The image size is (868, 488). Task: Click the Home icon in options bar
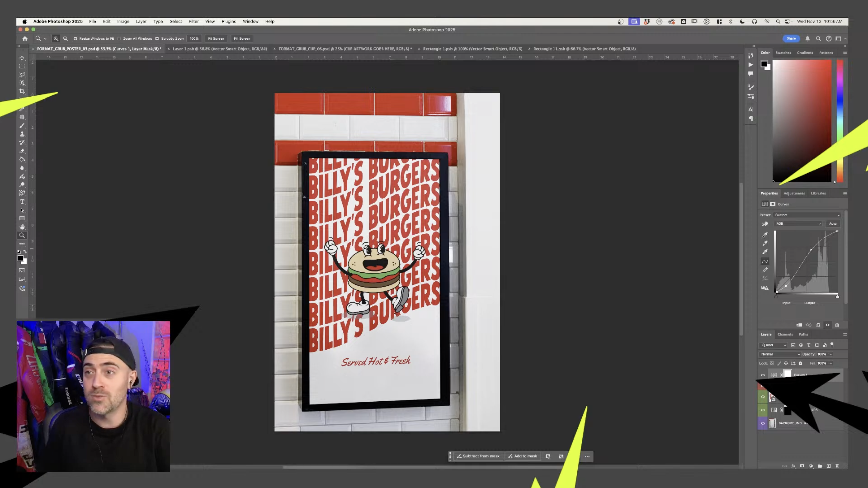[x=25, y=38]
